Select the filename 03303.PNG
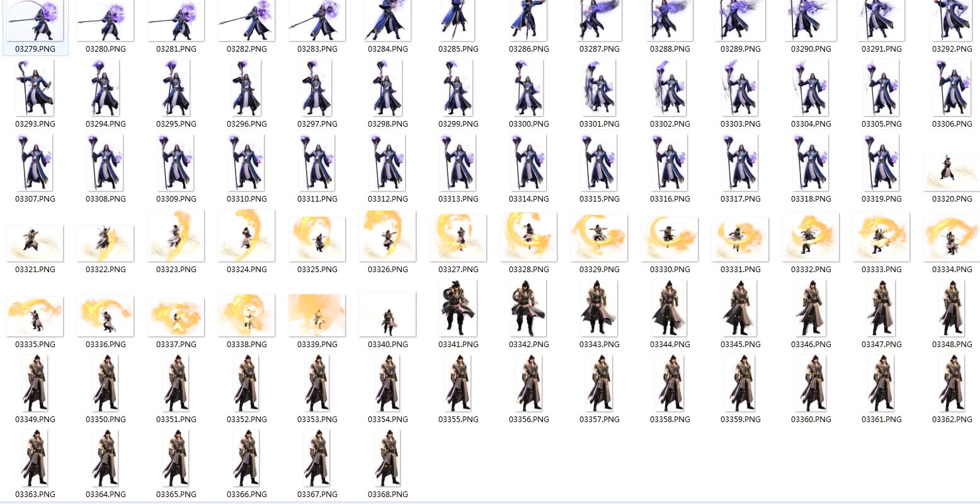Image resolution: width=980 pixels, height=504 pixels. click(741, 124)
